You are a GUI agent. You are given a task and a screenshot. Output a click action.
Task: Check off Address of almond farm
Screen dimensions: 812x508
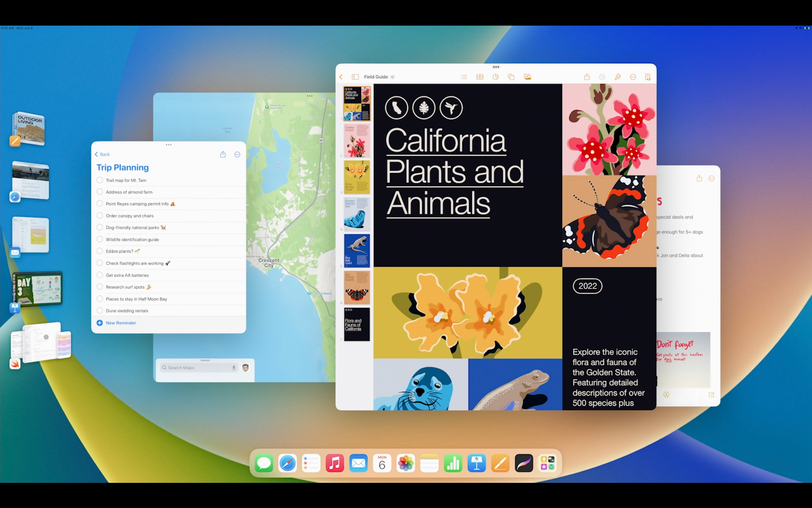tap(100, 192)
